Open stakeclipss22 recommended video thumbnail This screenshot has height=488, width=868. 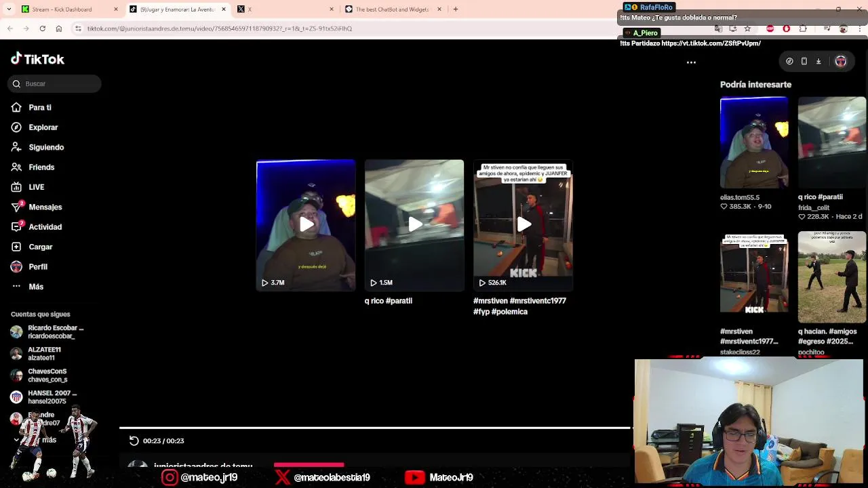pos(754,272)
